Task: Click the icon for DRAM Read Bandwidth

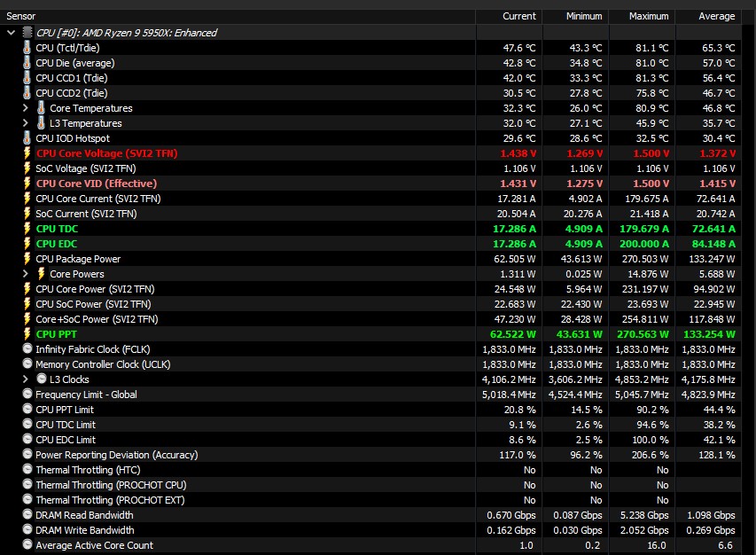Action: [x=27, y=514]
